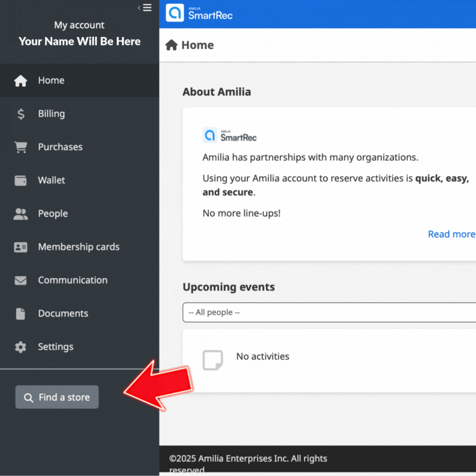Click the Wallet icon in sidebar

(21, 181)
